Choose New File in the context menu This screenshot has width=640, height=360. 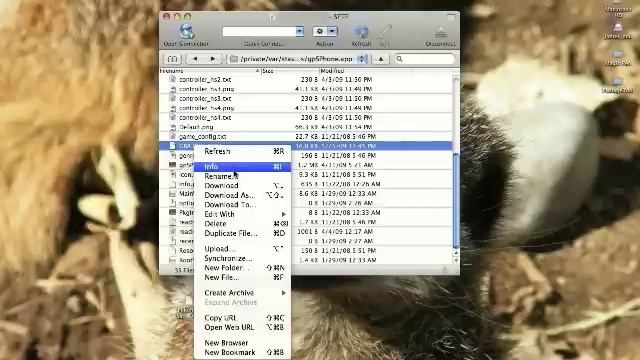click(242, 278)
